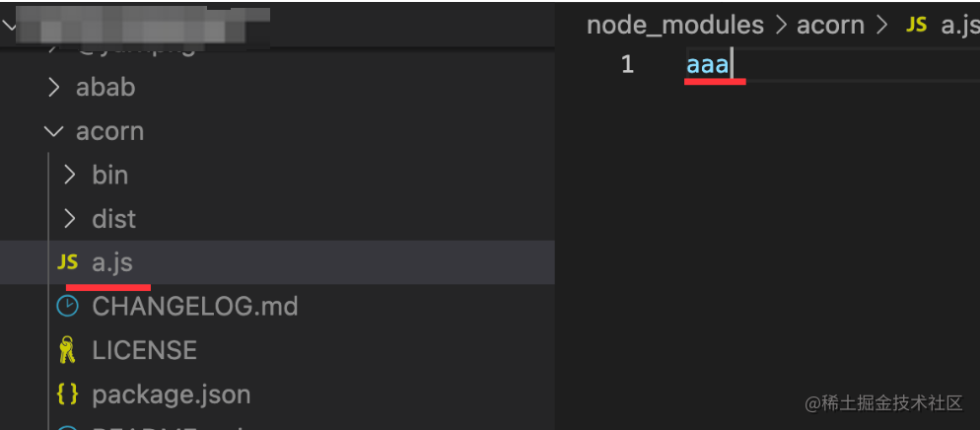
Task: Place cursor in the aaa code text
Action: (708, 65)
